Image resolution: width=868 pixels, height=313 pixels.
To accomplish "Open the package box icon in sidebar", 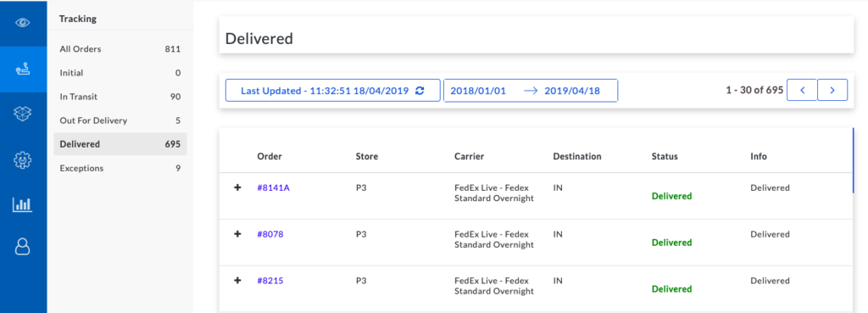I will pos(23,114).
